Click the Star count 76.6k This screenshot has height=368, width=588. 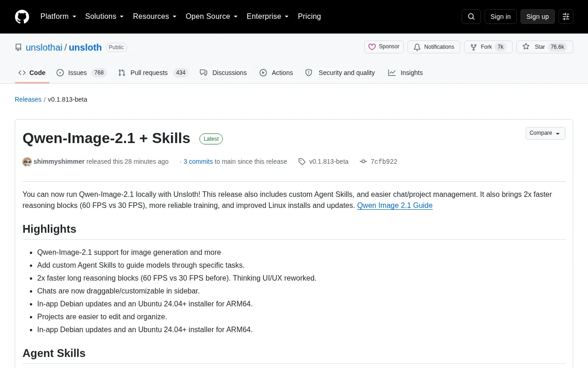tap(557, 47)
